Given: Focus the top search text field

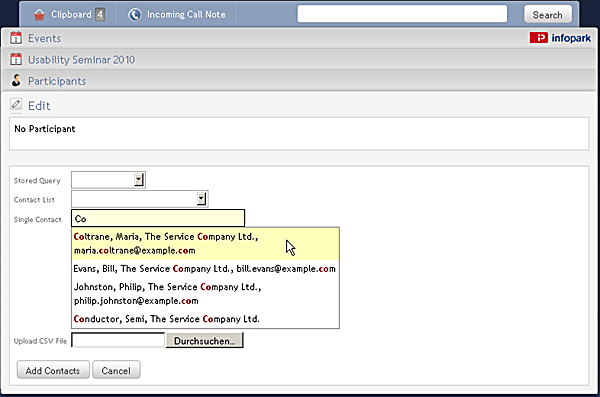Looking at the screenshot, I should 402,14.
